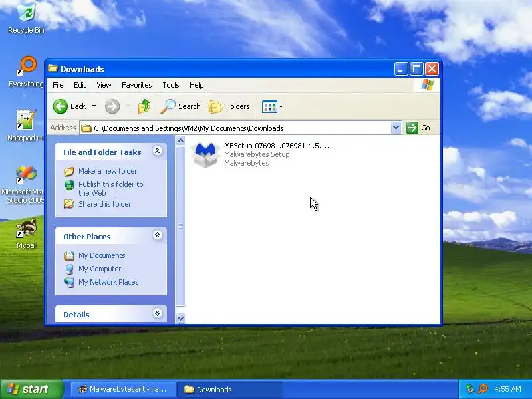The height and width of the screenshot is (399, 532).
Task: Go to My Documents link
Action: (x=102, y=255)
